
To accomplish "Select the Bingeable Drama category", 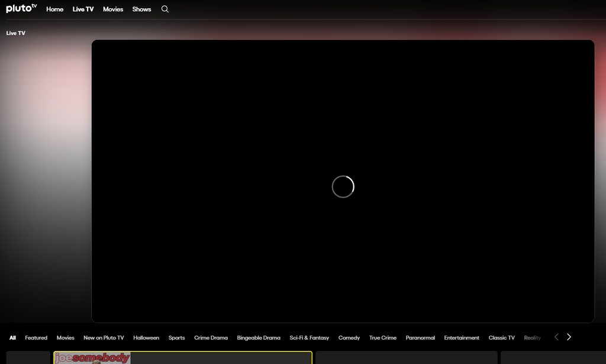I will coord(259,338).
